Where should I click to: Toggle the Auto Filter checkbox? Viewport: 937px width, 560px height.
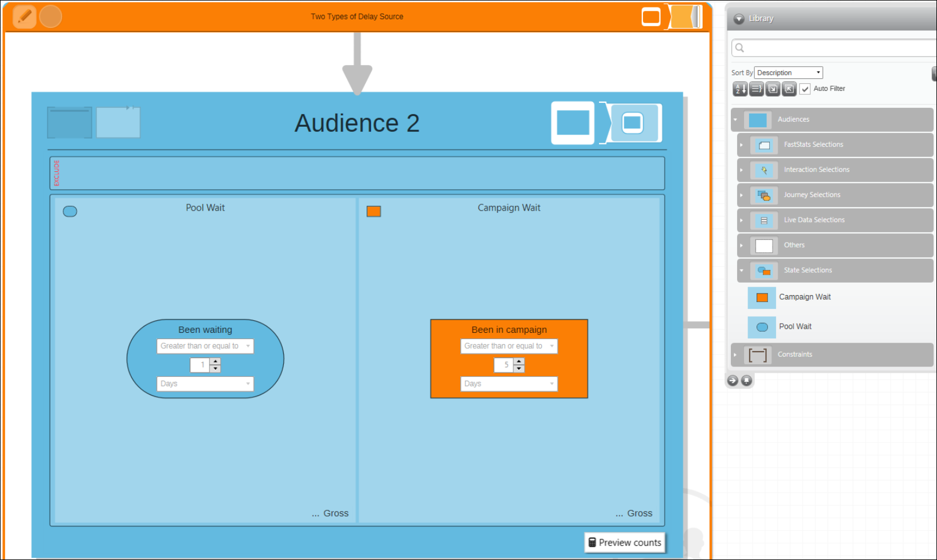pos(805,89)
